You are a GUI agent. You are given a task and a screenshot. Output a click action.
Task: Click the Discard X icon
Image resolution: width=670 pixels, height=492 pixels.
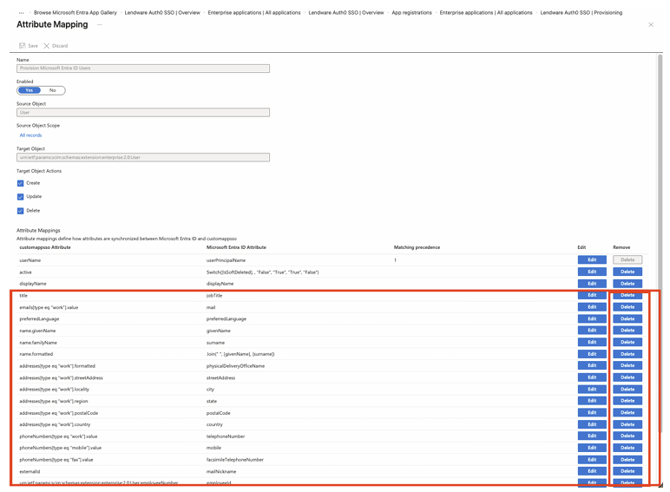coord(46,46)
